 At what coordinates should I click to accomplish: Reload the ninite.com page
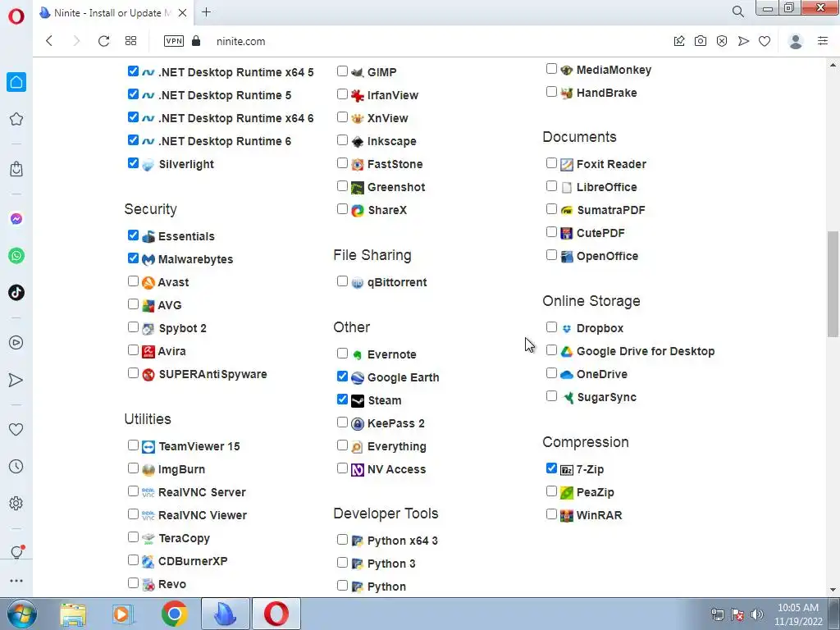(103, 41)
